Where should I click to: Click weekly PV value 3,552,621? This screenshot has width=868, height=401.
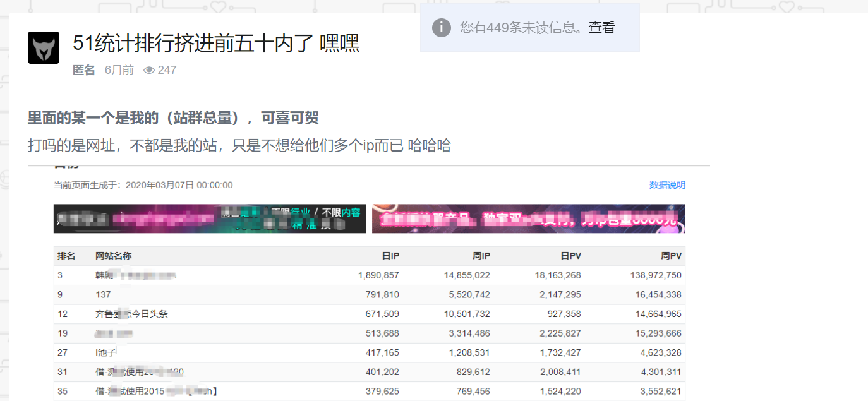pos(661,391)
